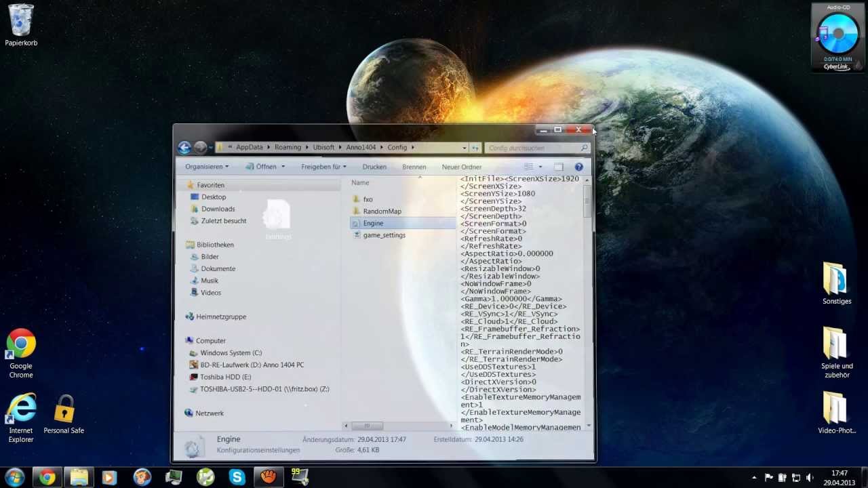Viewport: 868px width, 488px height.
Task: Expand arrow after Config in breadcrumb
Action: 412,148
